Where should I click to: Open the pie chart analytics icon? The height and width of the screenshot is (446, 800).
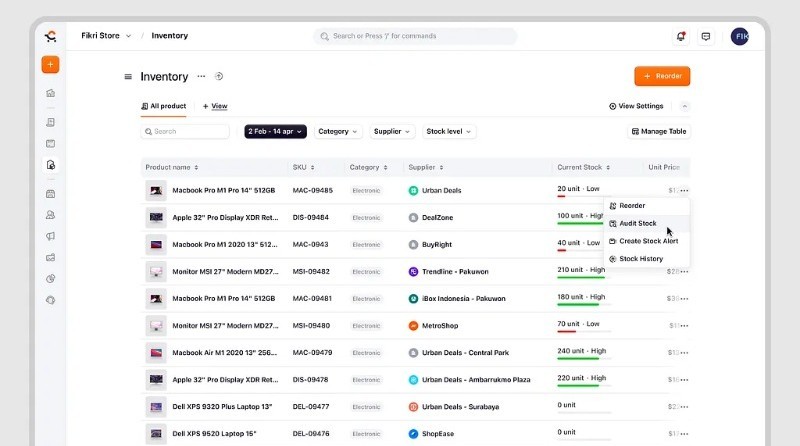click(51, 279)
